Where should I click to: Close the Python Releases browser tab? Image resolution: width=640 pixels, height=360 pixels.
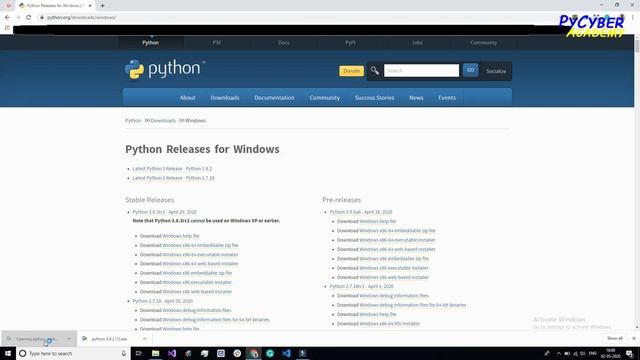click(x=90, y=6)
